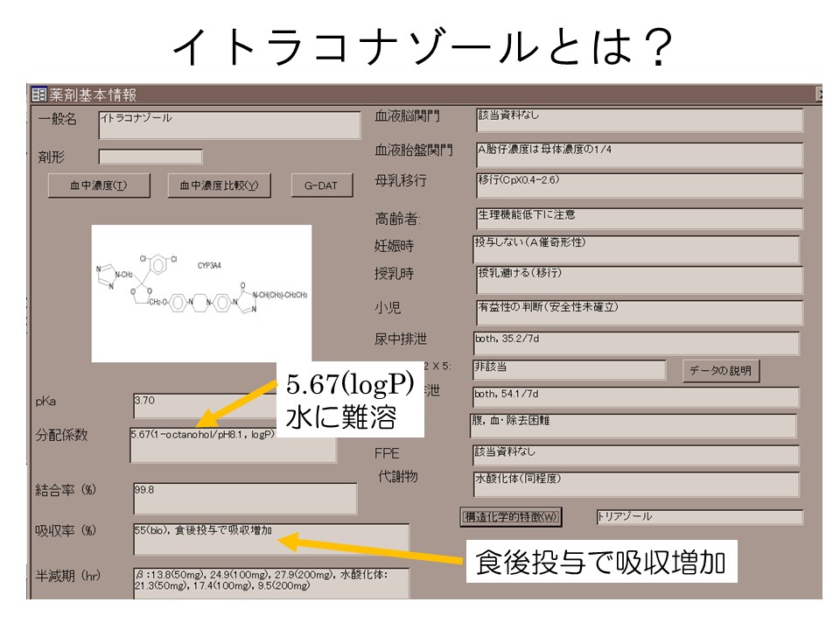This screenshot has height=630, width=840.
Task: Select the 小児 field
Action: [x=638, y=311]
